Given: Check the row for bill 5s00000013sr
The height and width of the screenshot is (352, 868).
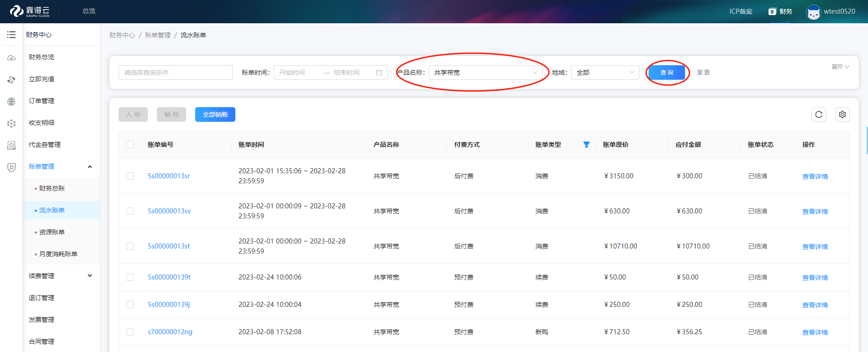Looking at the screenshot, I should click(130, 176).
